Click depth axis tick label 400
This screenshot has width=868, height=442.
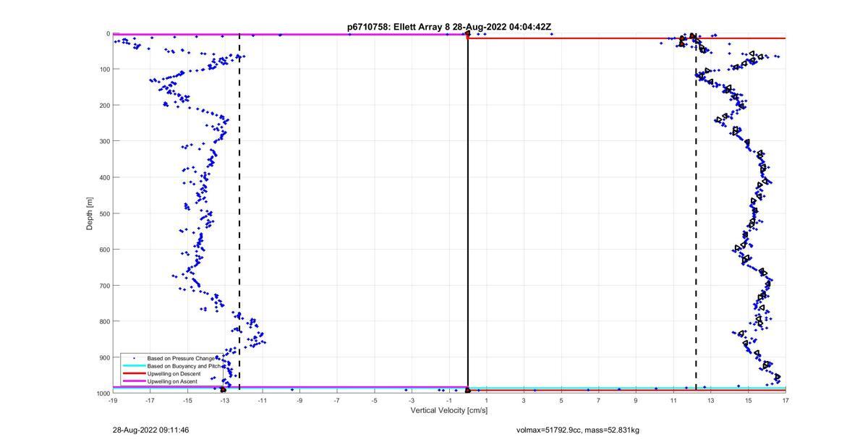[x=104, y=177]
